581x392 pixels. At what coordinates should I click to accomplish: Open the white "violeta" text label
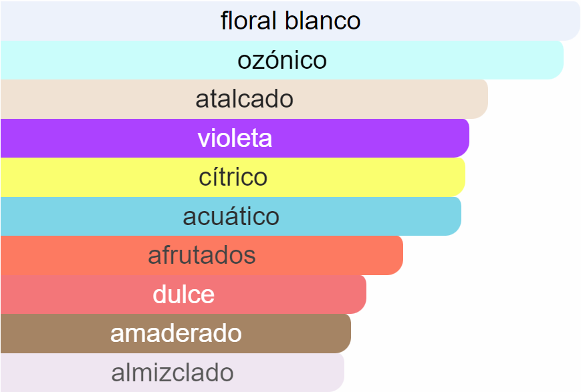click(x=235, y=138)
